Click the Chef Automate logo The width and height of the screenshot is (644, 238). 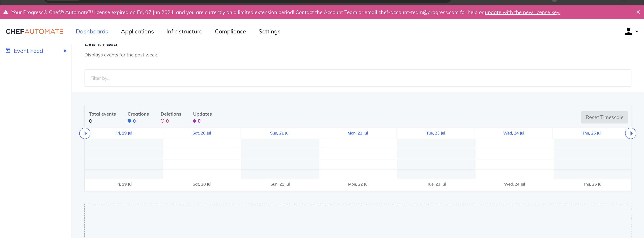click(34, 31)
